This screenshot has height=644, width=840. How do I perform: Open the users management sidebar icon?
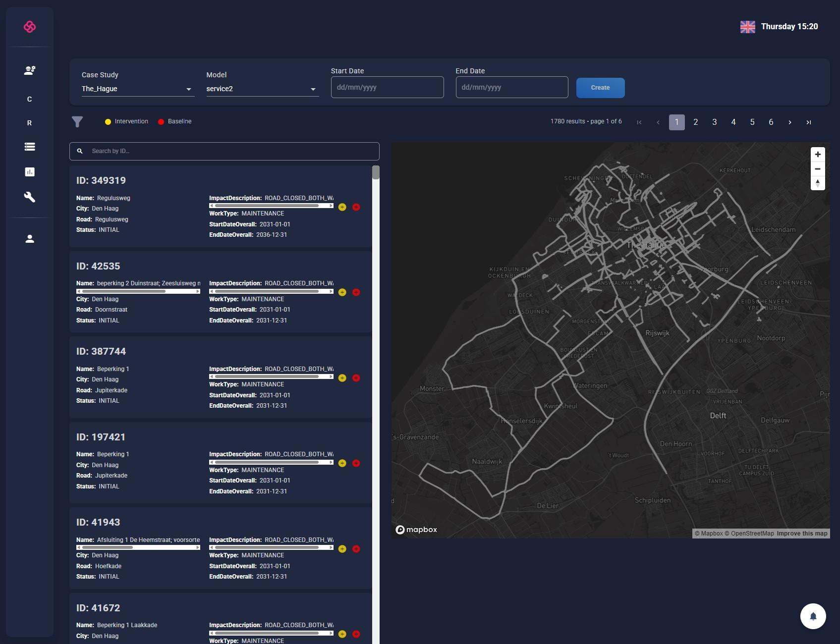pyautogui.click(x=30, y=70)
